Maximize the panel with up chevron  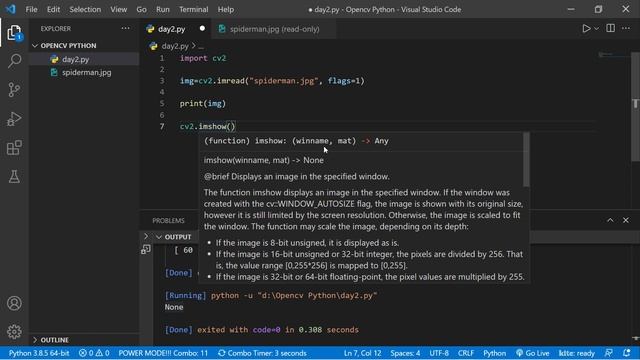coord(610,220)
